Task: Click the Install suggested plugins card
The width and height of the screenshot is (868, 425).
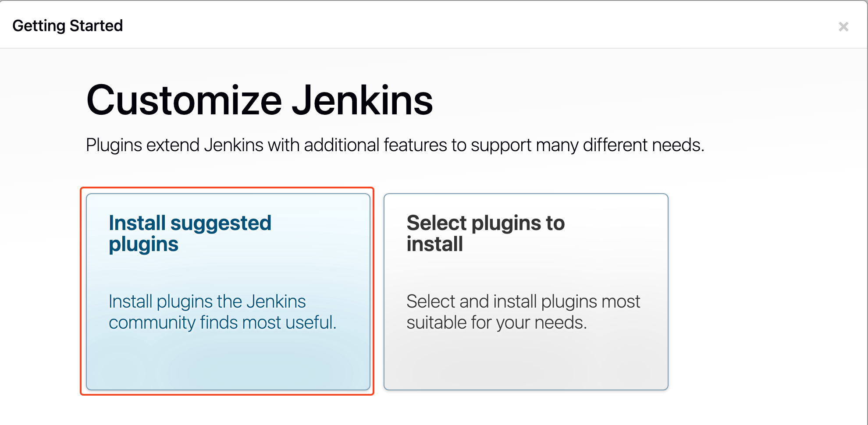Action: tap(228, 292)
